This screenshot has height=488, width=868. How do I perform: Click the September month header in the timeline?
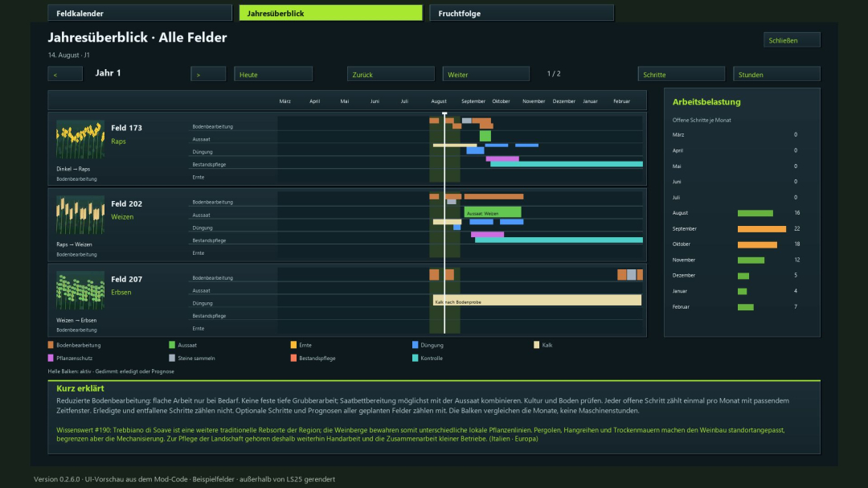point(473,101)
